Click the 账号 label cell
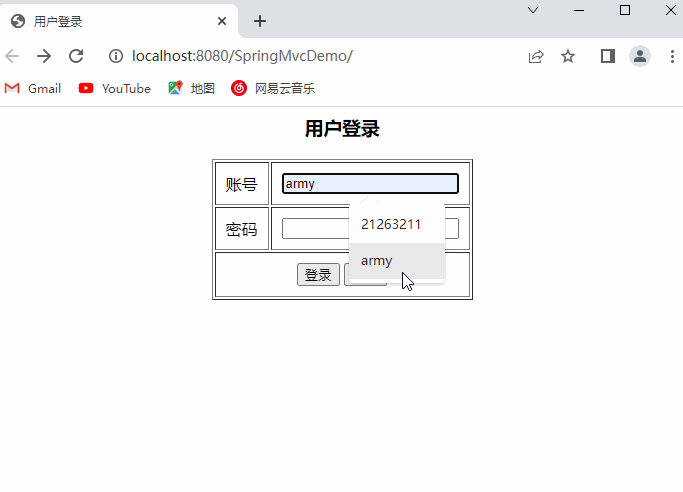The image size is (683, 492). click(x=242, y=184)
